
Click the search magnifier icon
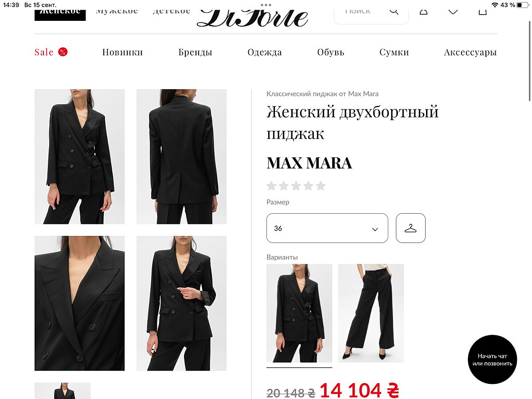(394, 12)
